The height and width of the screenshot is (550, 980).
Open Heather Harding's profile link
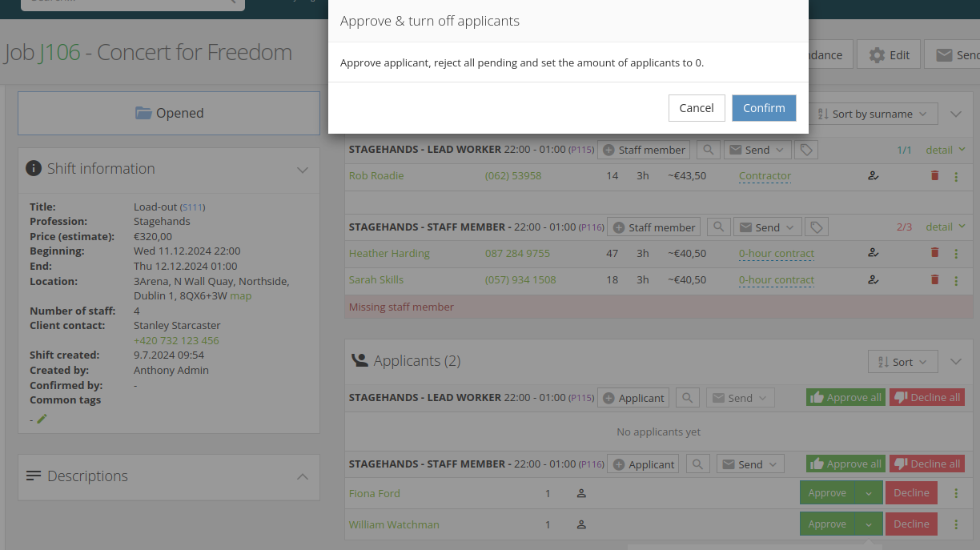(x=389, y=254)
